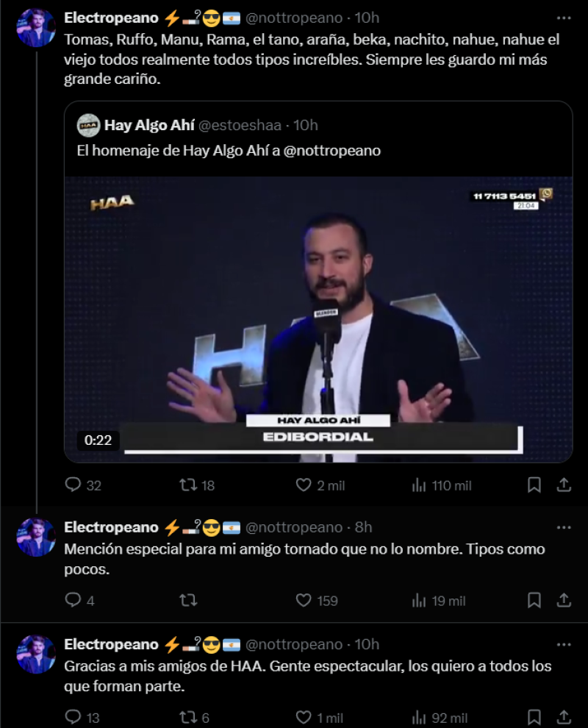Image resolution: width=588 pixels, height=728 pixels.
Task: Repost the 'Gracias a mis amigos' tweet
Action: pyautogui.click(x=188, y=718)
